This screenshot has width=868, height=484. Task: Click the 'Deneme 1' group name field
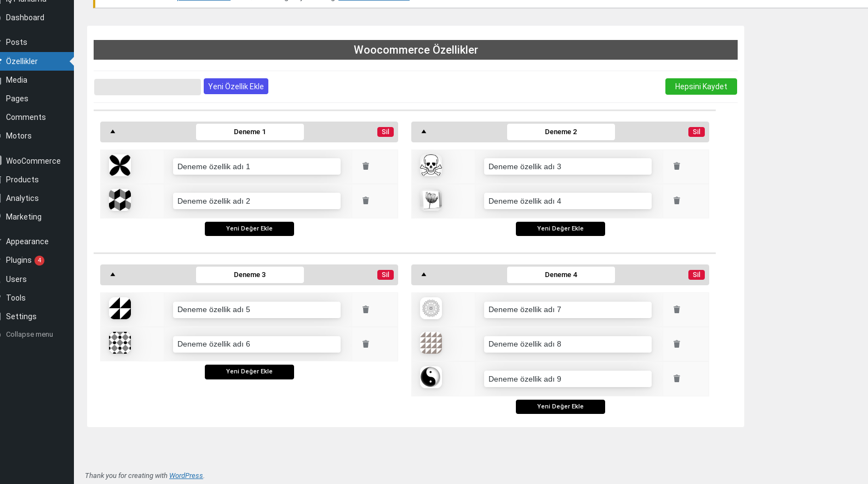pos(250,132)
